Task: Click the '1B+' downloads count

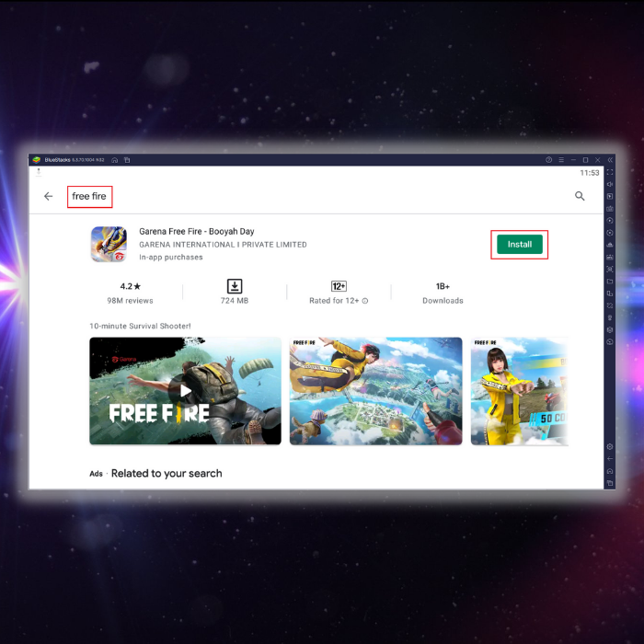Action: [x=443, y=286]
